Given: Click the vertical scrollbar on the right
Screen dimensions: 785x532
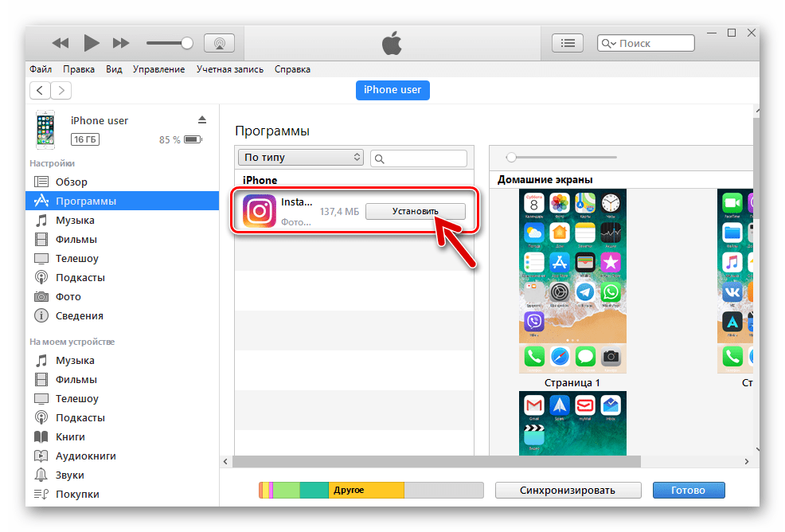Looking at the screenshot, I should [756, 168].
